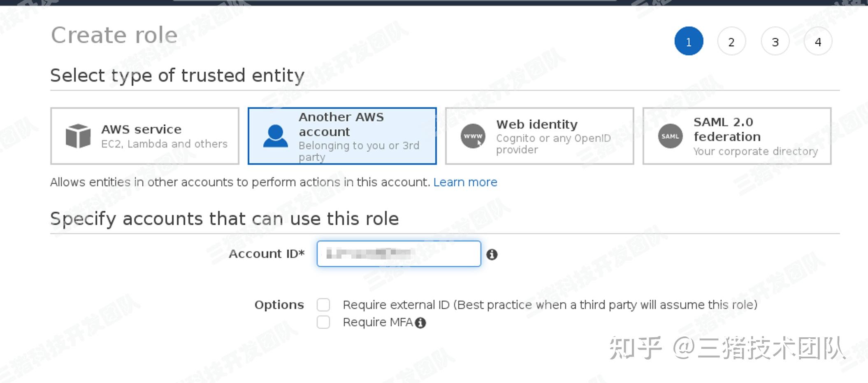The width and height of the screenshot is (868, 383).
Task: Go to step 2 in the progress indicator
Action: 732,42
